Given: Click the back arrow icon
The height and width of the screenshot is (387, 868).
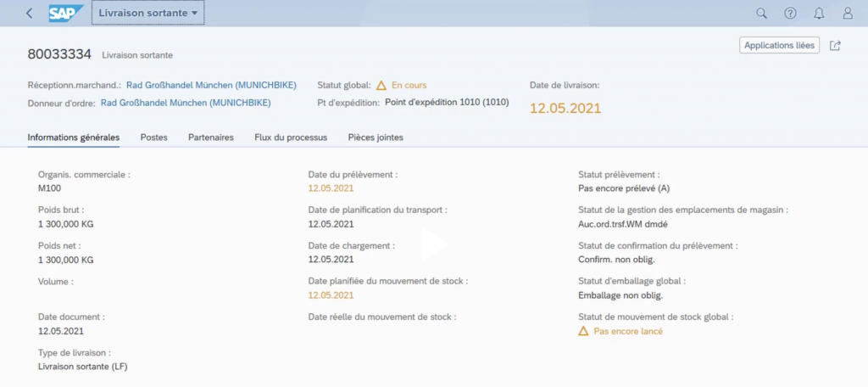Looking at the screenshot, I should click(31, 13).
